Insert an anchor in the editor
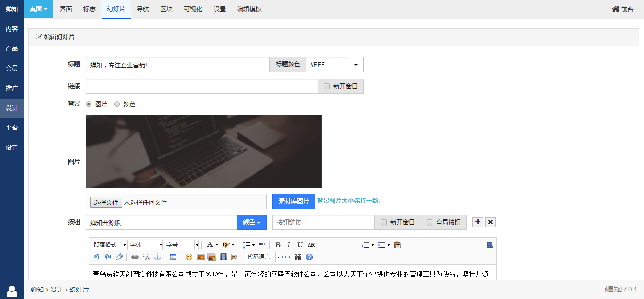644x299 pixels. [x=158, y=257]
